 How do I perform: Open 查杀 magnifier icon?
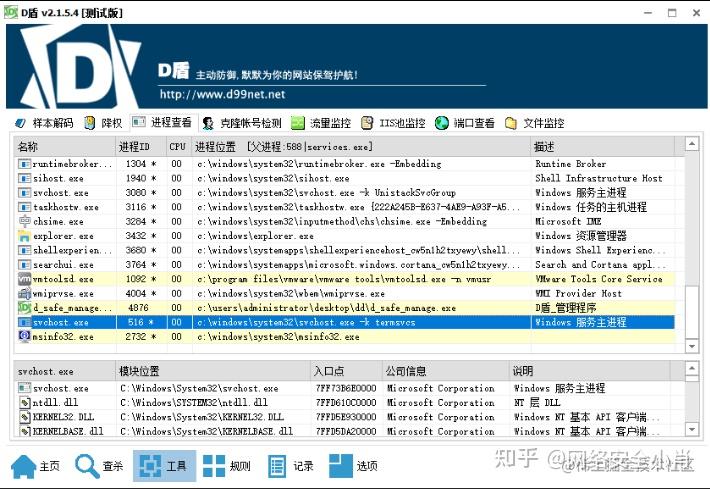(x=87, y=466)
